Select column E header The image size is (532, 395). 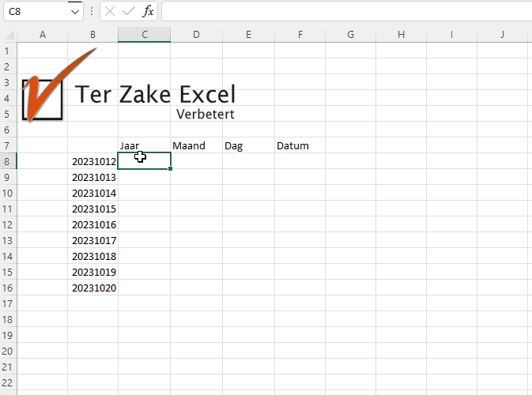(x=249, y=35)
